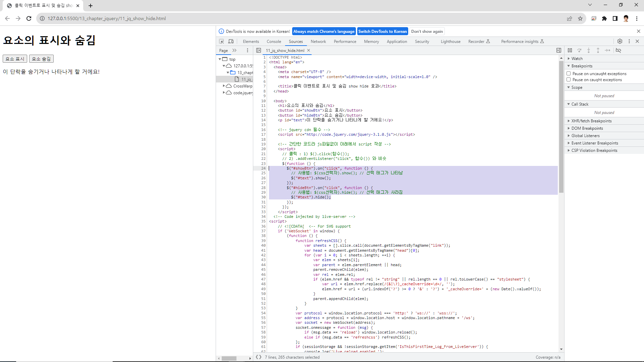Collapse the Call Stack section

580,104
